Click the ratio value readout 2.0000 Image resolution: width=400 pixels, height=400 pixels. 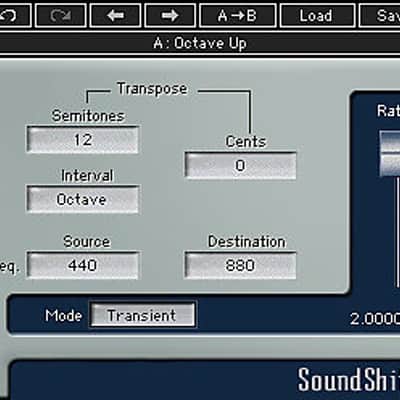pos(375,319)
